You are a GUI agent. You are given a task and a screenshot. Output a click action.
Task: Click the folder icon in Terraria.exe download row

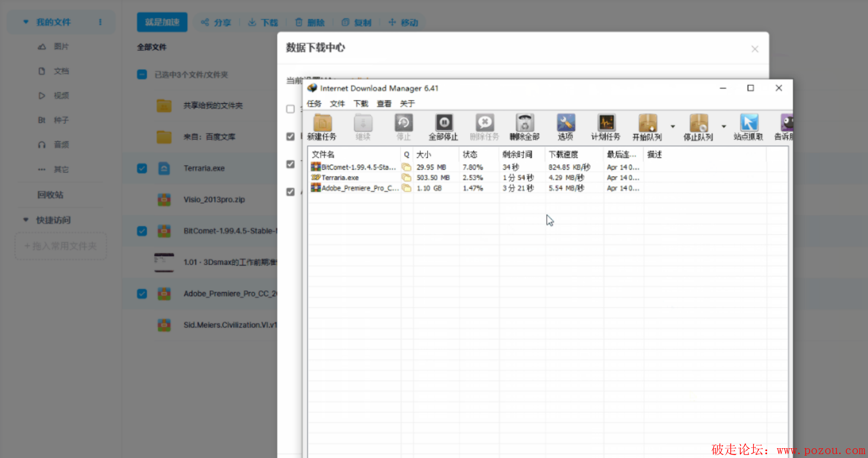click(406, 178)
